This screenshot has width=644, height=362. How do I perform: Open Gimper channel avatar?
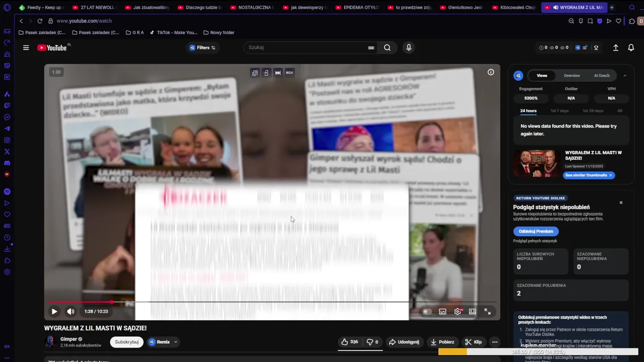pyautogui.click(x=50, y=342)
